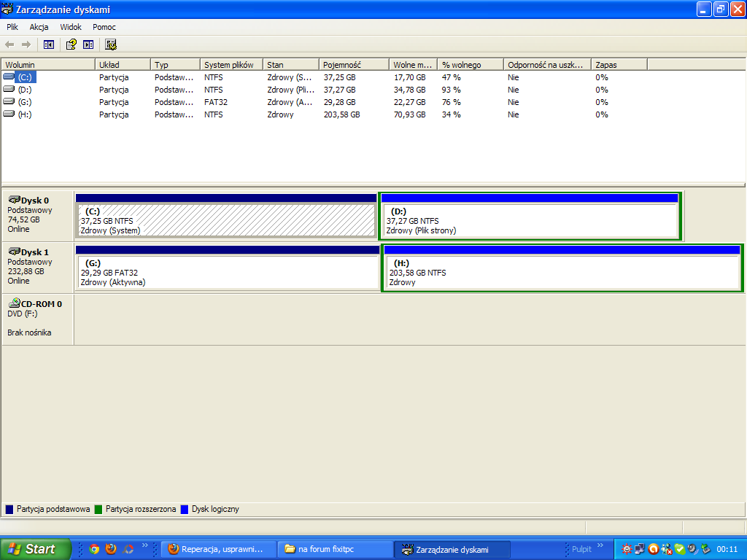Viewport: 747px width, 560px height.
Task: Click the 22,27 GB free space cell
Action: coord(410,102)
